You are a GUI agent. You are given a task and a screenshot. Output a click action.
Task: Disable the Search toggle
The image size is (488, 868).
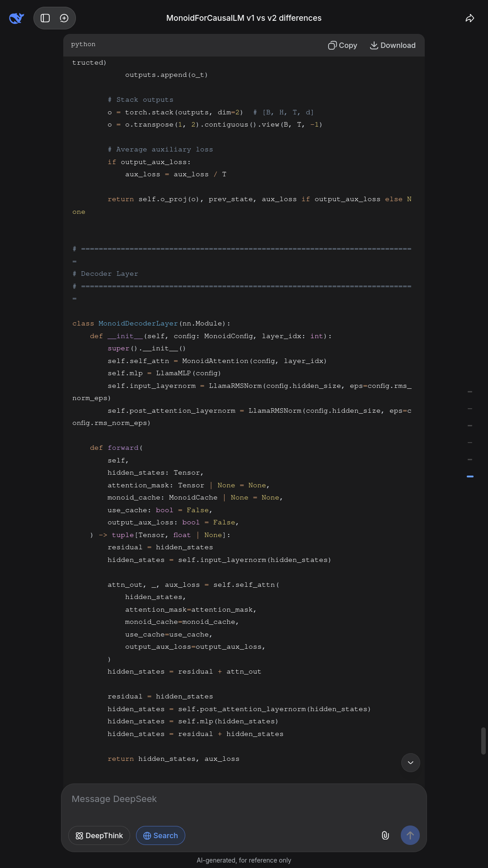[x=160, y=835]
